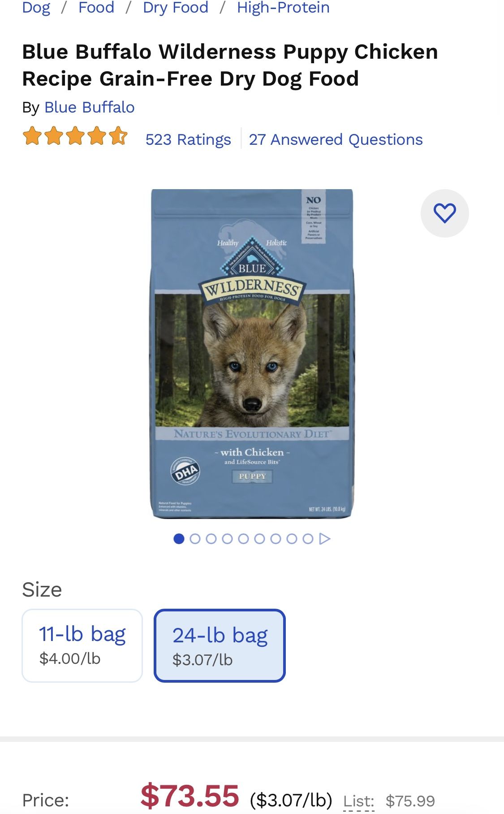
Task: Open the Dry Food breadcrumb category
Action: click(175, 8)
